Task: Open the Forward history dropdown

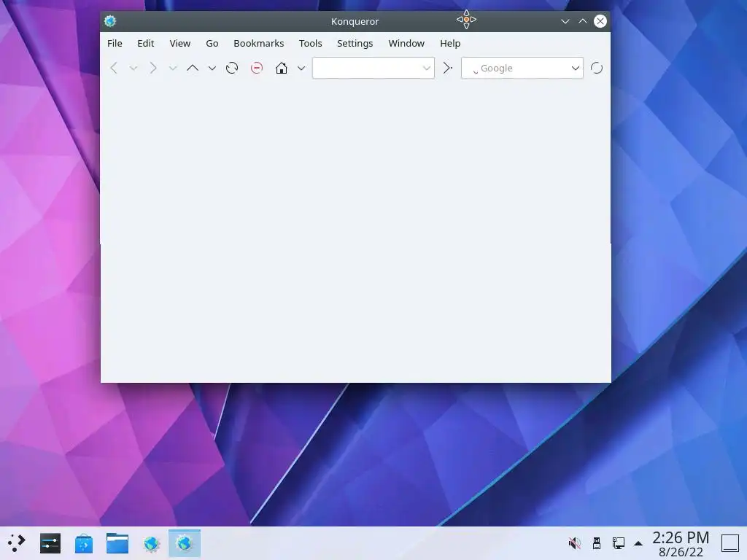Action: (x=173, y=68)
